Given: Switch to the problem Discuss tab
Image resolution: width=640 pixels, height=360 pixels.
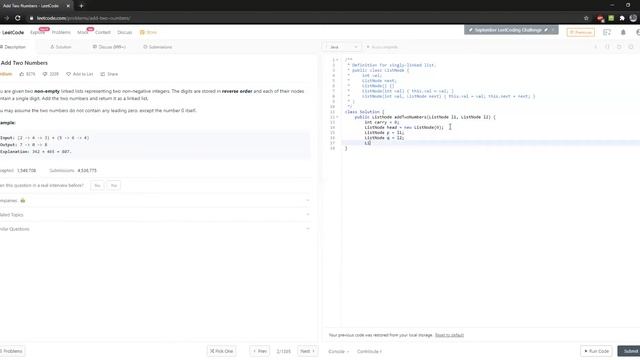Looking at the screenshot, I should (109, 47).
